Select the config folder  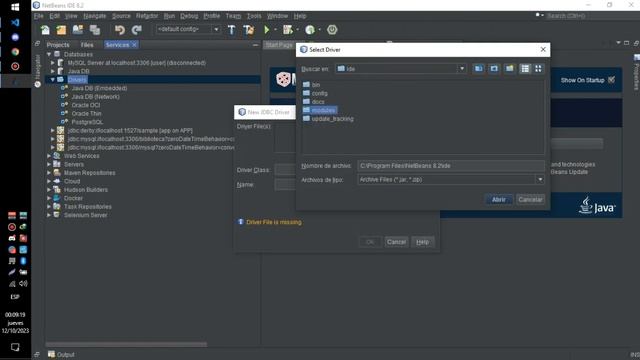click(x=315, y=93)
